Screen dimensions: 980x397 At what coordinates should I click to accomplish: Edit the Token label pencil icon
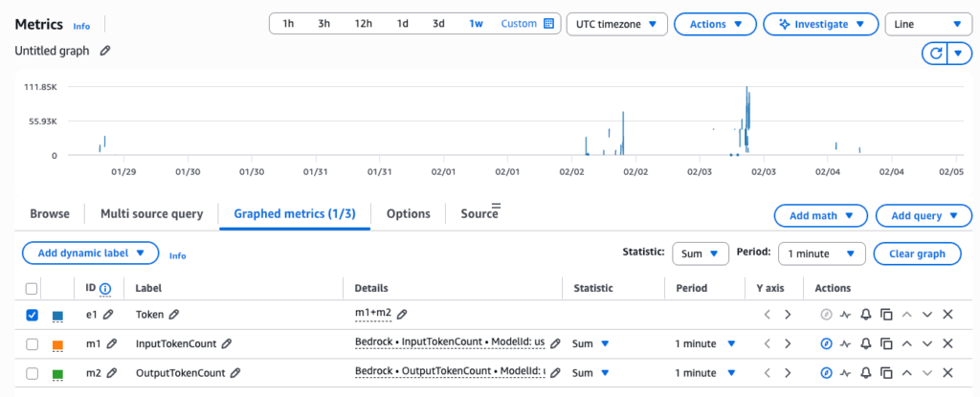(x=174, y=315)
